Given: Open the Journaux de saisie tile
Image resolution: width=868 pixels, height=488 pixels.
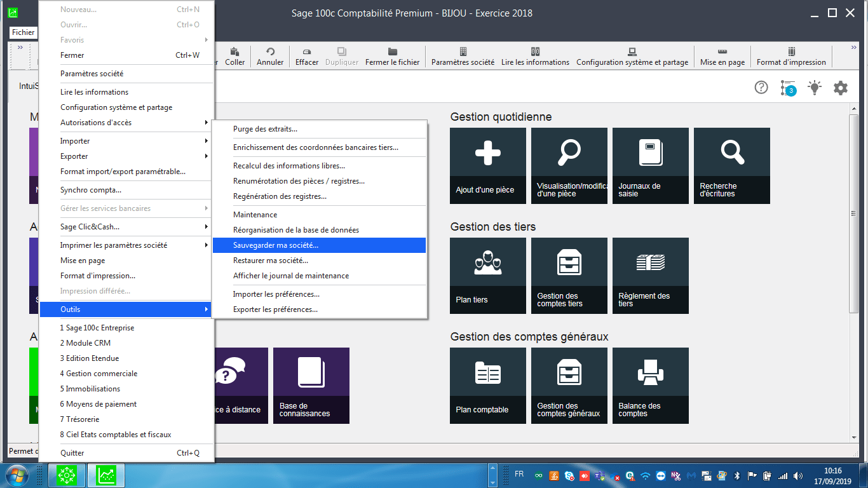Looking at the screenshot, I should pyautogui.click(x=651, y=166).
